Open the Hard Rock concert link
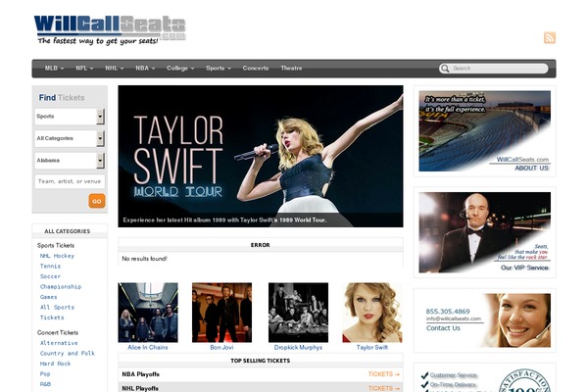588x392 pixels. (x=55, y=364)
